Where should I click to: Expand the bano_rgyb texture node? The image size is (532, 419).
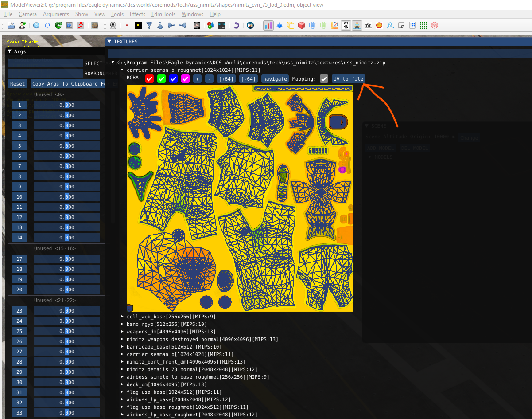tap(122, 324)
